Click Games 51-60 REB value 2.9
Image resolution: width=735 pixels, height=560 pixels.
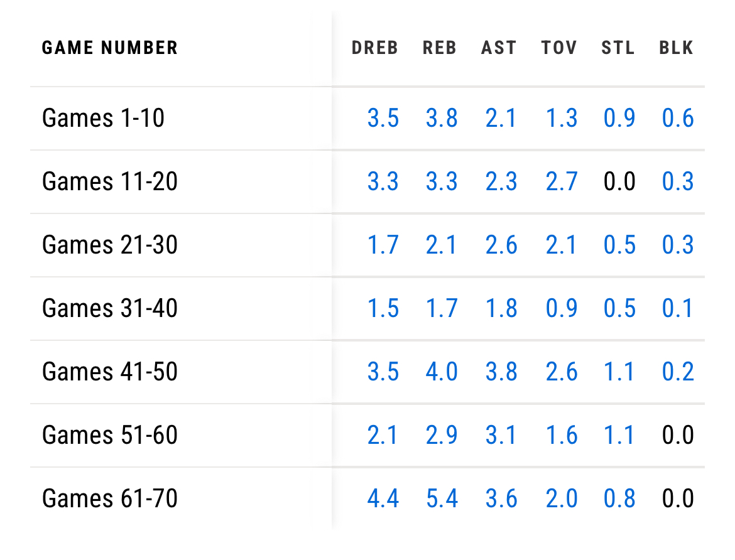point(442,435)
